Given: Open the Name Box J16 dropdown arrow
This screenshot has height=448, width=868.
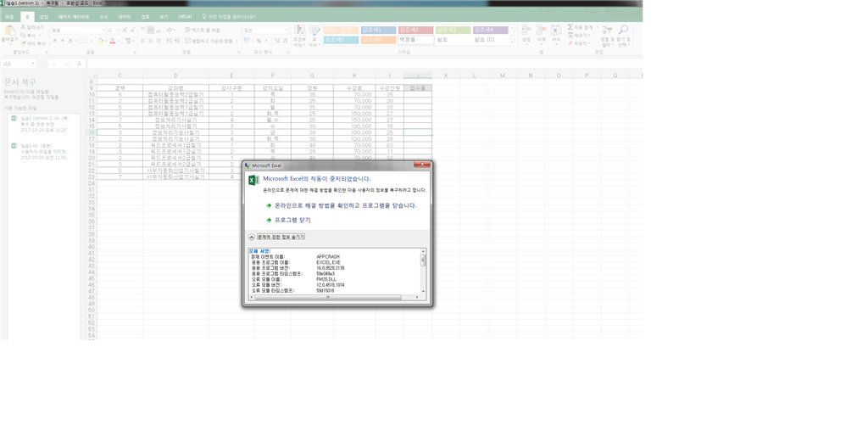Looking at the screenshot, I should click(33, 64).
